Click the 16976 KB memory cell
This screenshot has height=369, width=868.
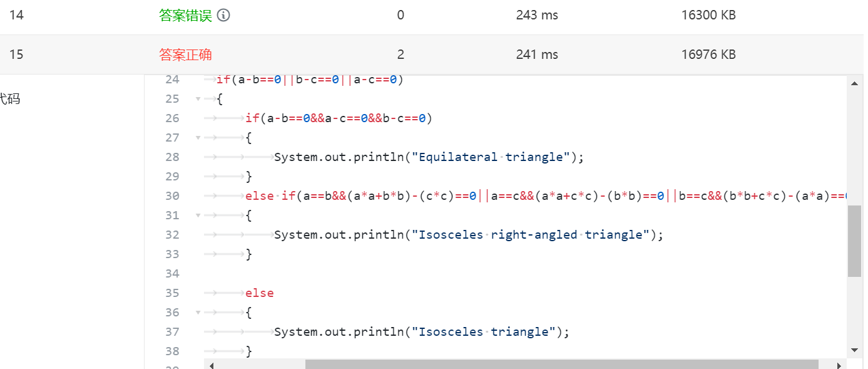click(x=708, y=55)
